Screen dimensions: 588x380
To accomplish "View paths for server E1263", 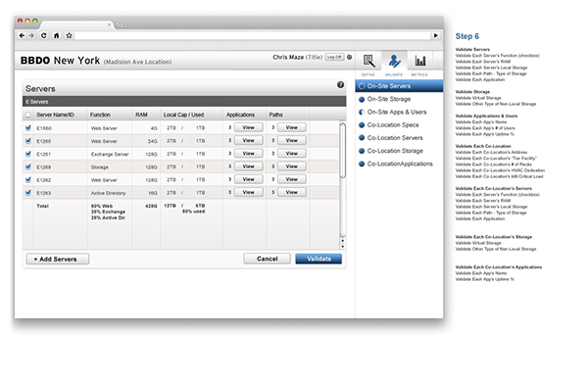I will 292,192.
